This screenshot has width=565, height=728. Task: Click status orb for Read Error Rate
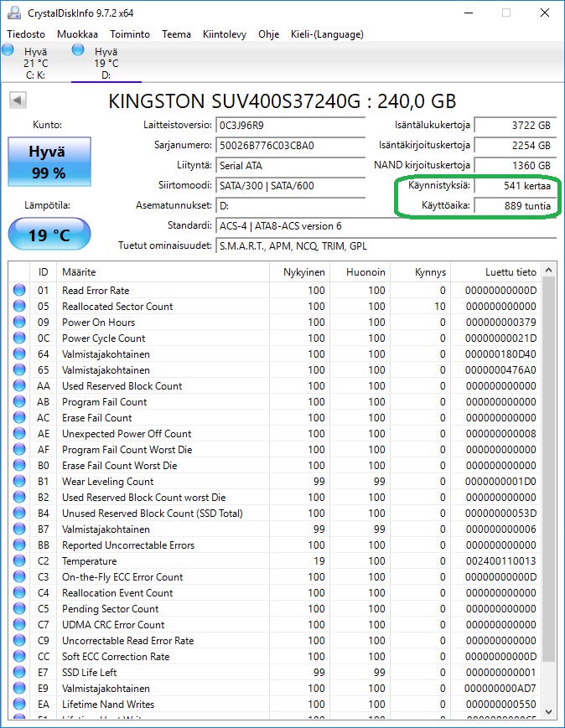click(x=19, y=290)
